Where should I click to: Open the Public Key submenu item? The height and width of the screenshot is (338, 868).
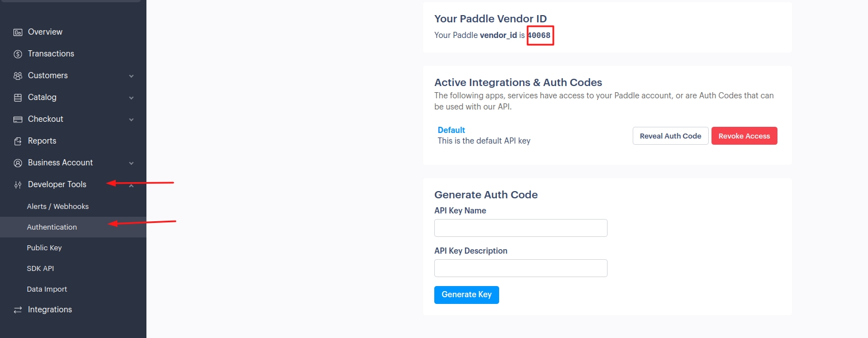(x=44, y=247)
